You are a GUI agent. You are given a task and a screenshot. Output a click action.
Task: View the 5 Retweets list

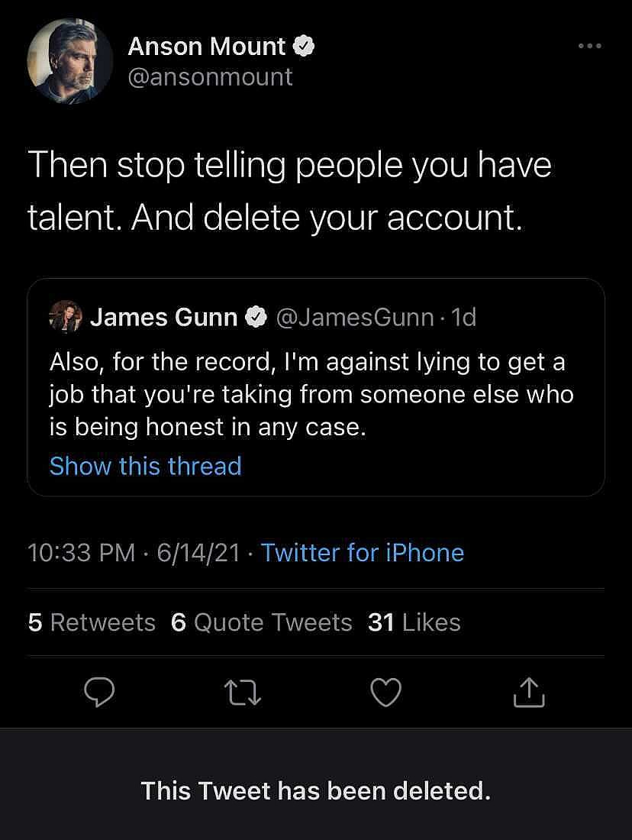tap(92, 622)
